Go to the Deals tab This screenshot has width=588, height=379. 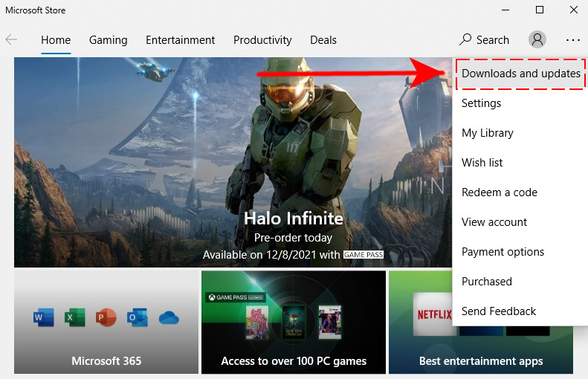[x=323, y=39]
